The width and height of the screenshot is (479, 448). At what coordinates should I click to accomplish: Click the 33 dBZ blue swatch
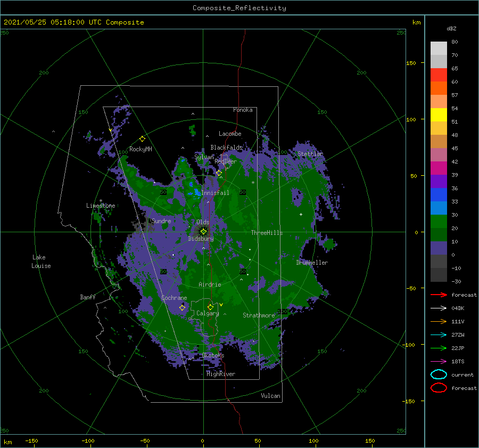pos(439,208)
